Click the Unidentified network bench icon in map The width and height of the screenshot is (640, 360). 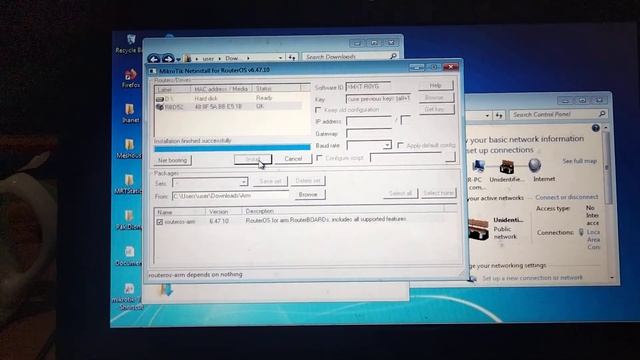(x=507, y=167)
